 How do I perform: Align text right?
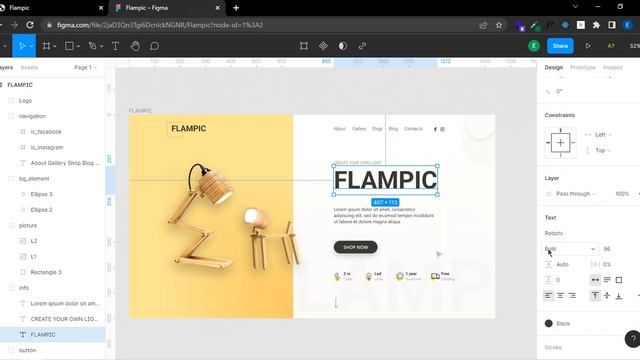pyautogui.click(x=572, y=296)
